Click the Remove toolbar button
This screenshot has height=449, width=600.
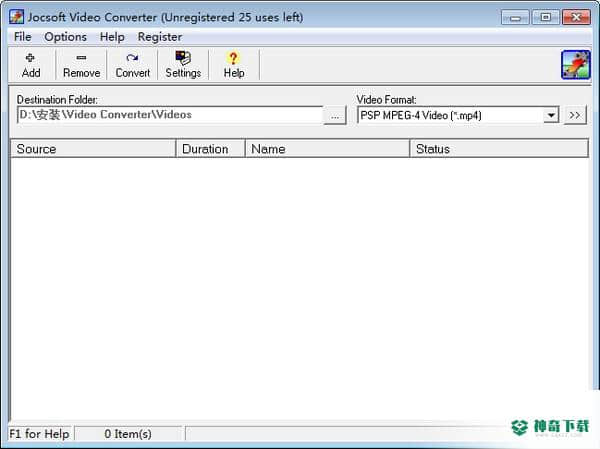coord(82,65)
